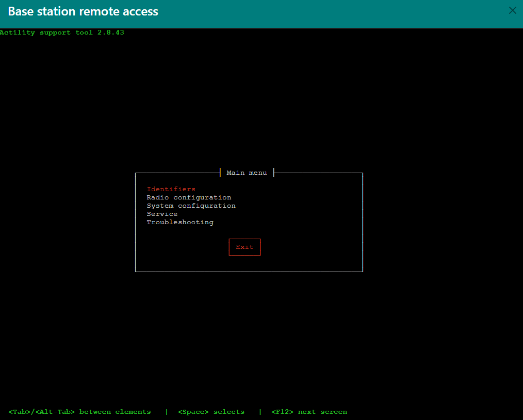The image size is (523, 420).
Task: Click the 'next screen' footer text
Action: point(322,412)
